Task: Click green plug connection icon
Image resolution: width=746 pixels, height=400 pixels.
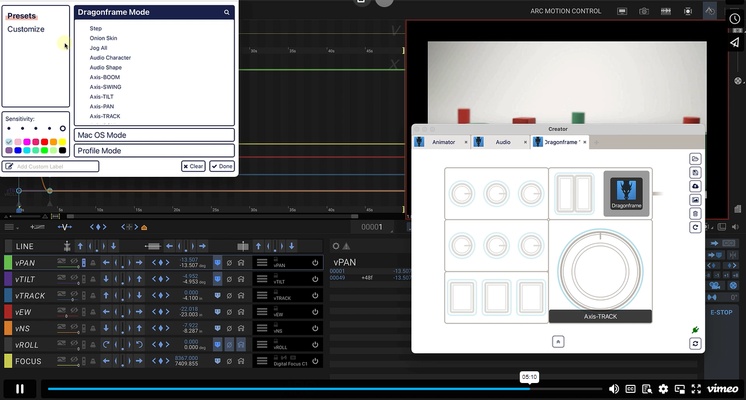Action: (695, 330)
